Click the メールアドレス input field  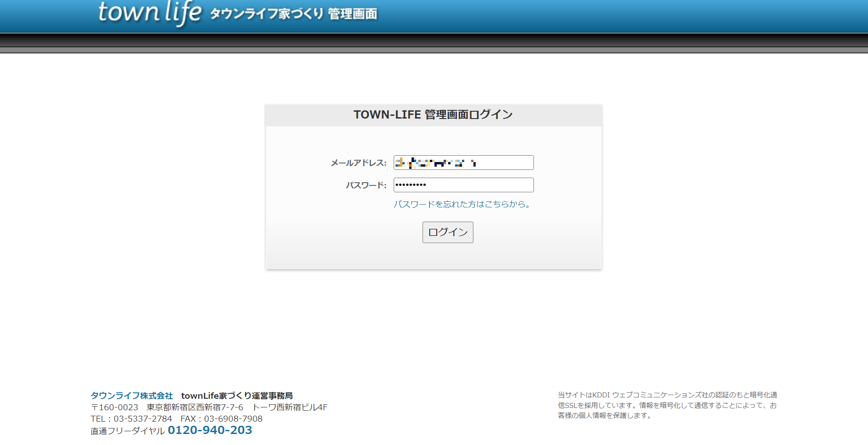[x=463, y=163]
